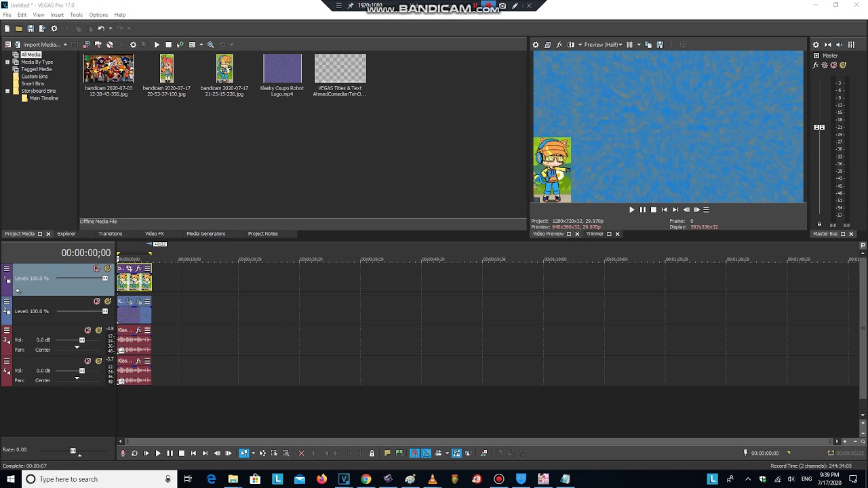Open the Tools menu
This screenshot has width=868, height=488.
coord(76,15)
